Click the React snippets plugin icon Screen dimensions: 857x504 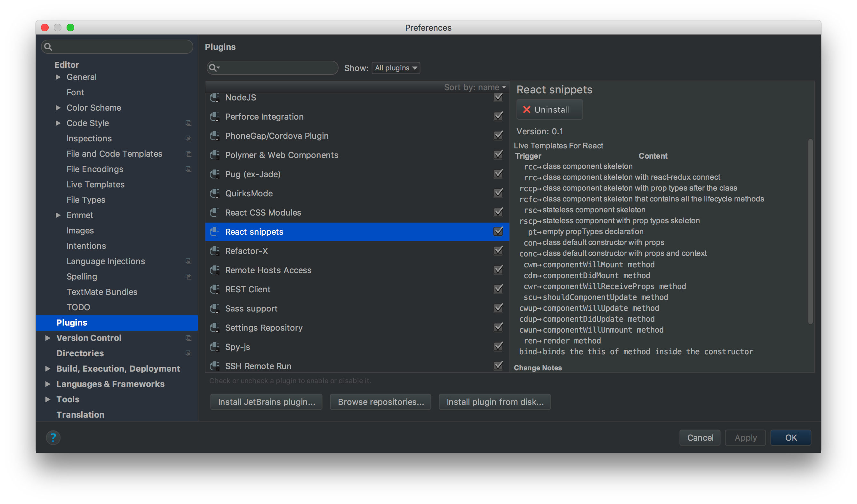(215, 232)
